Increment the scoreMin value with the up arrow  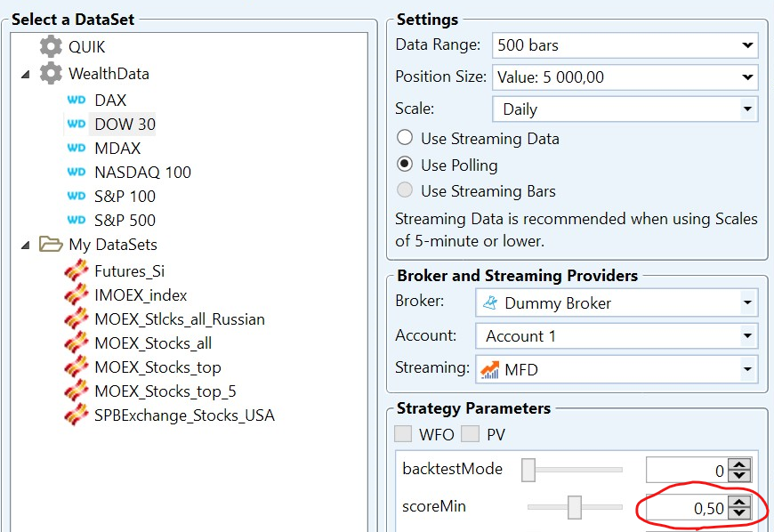point(738,503)
